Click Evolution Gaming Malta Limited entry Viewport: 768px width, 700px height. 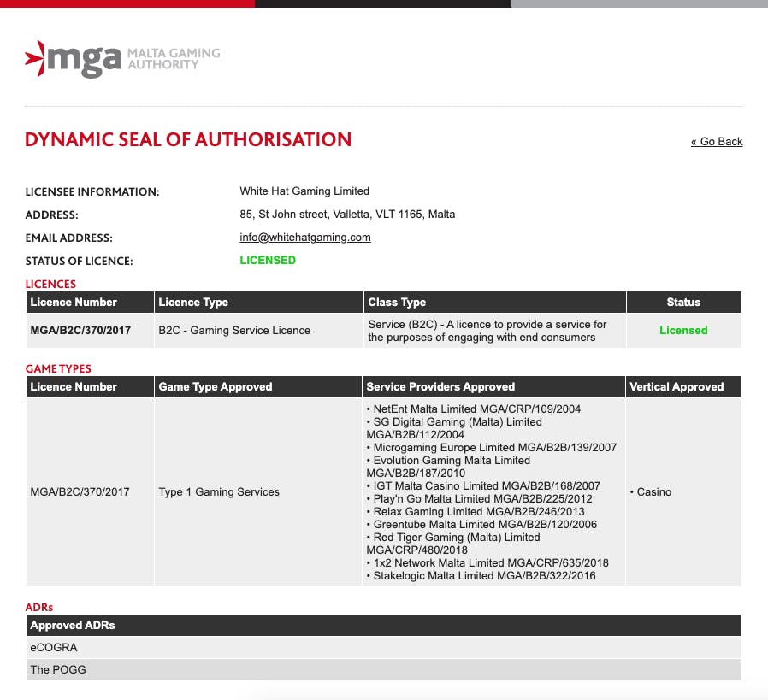coord(448,467)
